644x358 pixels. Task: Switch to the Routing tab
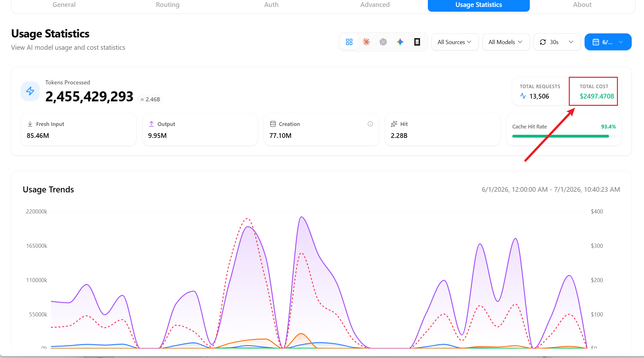coord(168,5)
